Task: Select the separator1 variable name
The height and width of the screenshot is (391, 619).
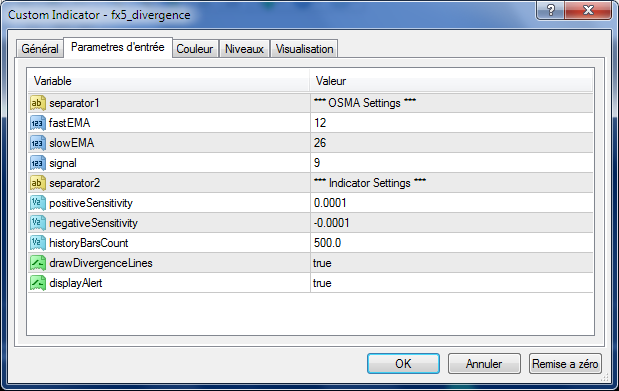Action: click(74, 103)
